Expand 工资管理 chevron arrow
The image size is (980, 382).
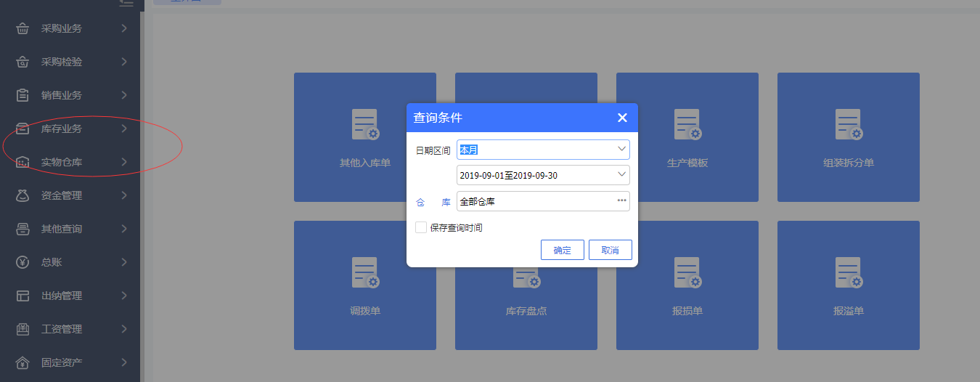[125, 329]
